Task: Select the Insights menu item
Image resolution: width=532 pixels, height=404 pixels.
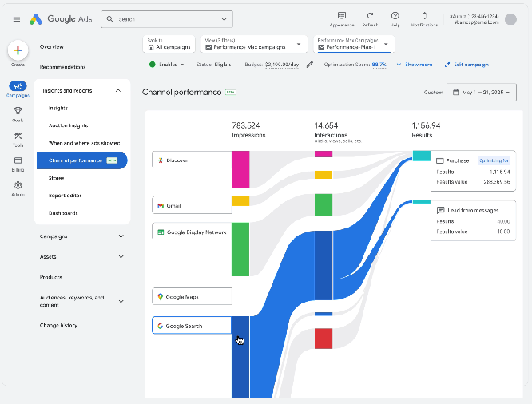Action: pos(58,108)
